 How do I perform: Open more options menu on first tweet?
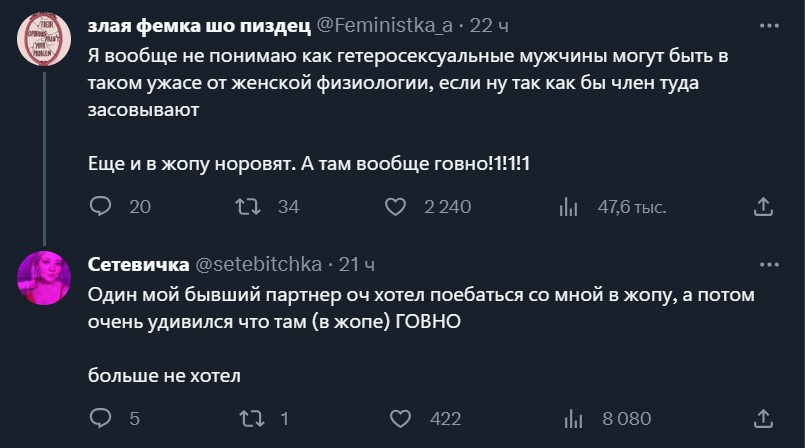[x=769, y=23]
